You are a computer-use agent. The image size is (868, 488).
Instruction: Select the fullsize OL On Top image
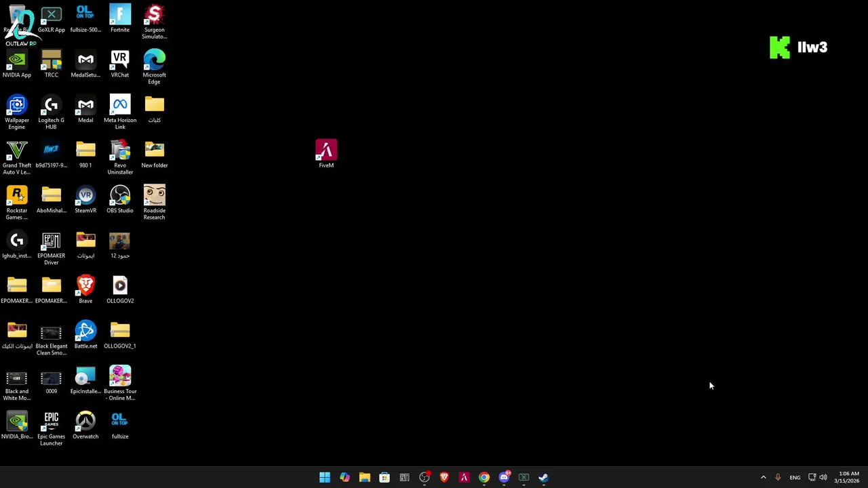(x=120, y=426)
